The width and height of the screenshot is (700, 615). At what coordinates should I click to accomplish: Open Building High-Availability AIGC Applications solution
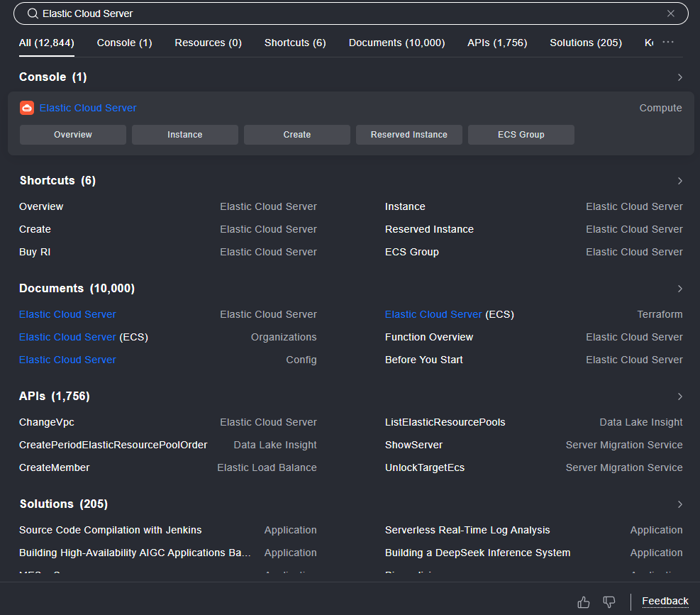click(168, 553)
